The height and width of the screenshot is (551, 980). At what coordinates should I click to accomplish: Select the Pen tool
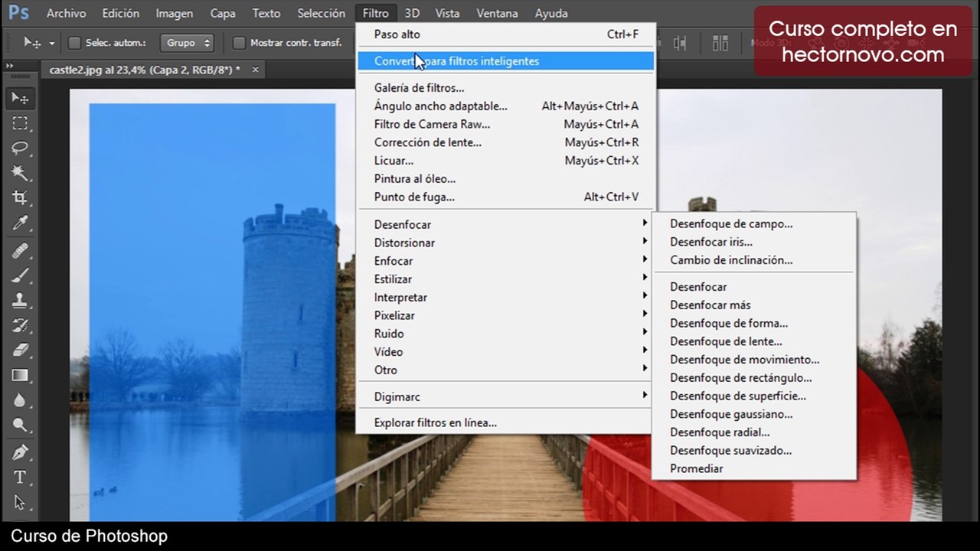[20, 452]
